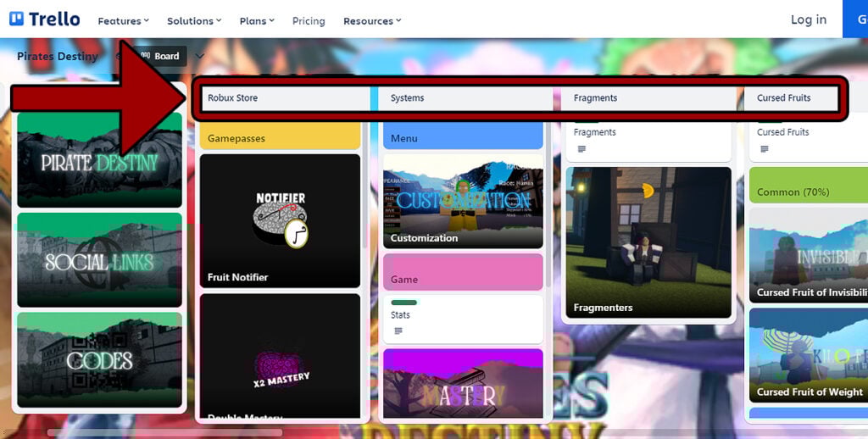Open the Cursed Fruit of Weight card
The width and height of the screenshot is (868, 439).
[808, 355]
